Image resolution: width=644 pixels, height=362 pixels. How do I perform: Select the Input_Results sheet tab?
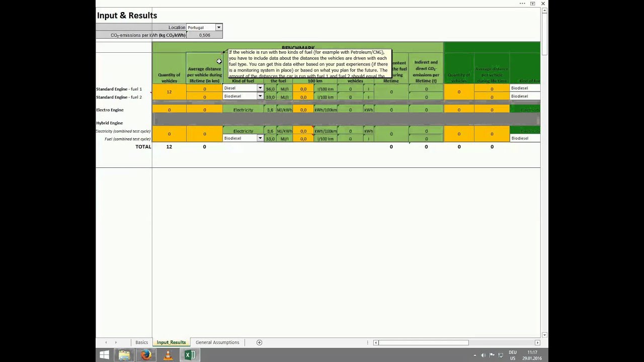171,342
